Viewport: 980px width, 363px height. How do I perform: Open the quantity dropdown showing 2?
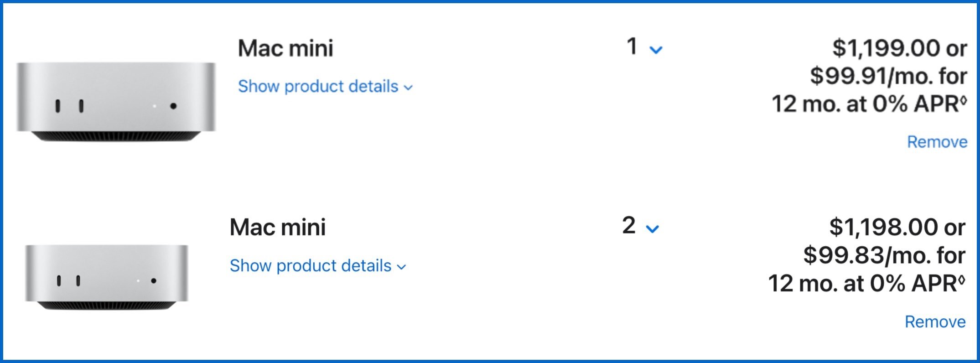coord(640,225)
